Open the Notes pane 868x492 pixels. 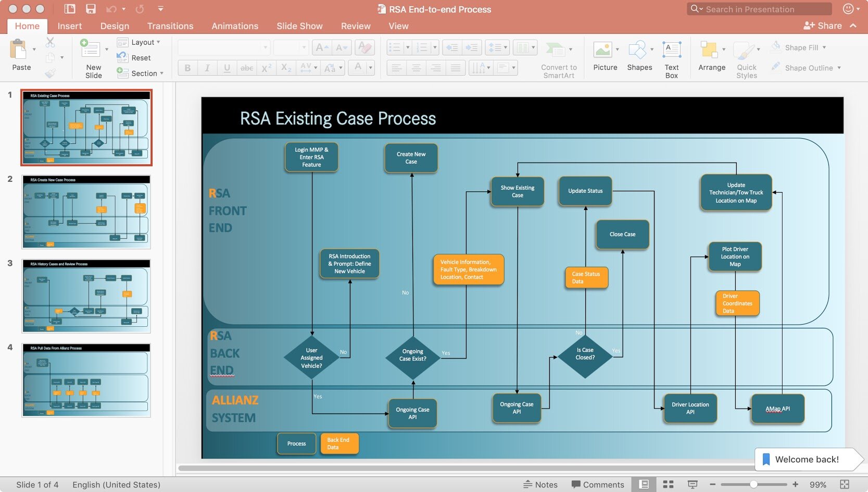[x=540, y=485]
